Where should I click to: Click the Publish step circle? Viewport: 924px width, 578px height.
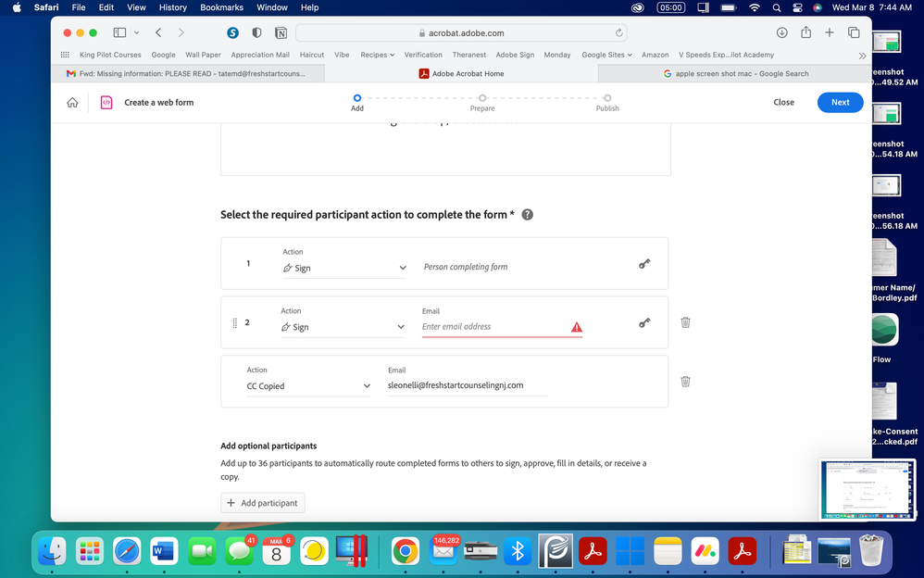coord(607,95)
